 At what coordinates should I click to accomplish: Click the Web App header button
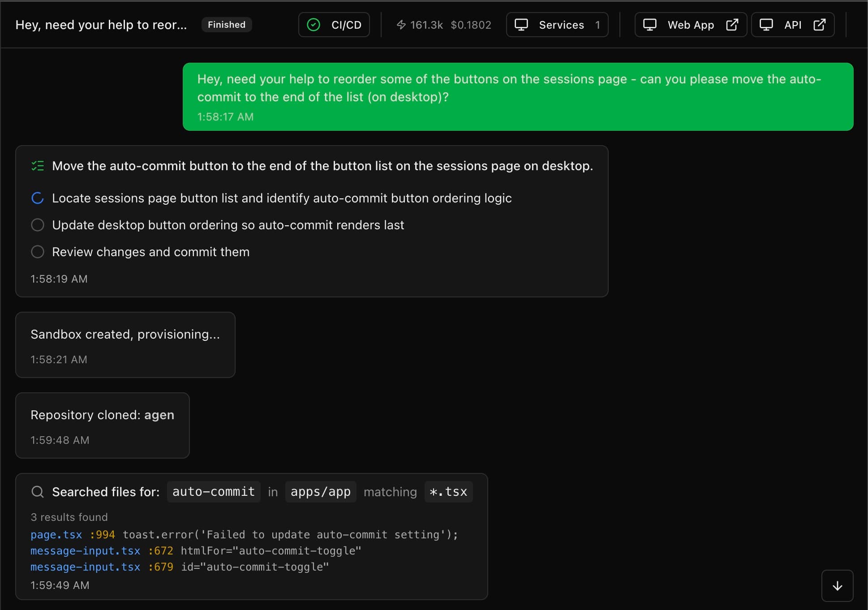[x=690, y=25]
